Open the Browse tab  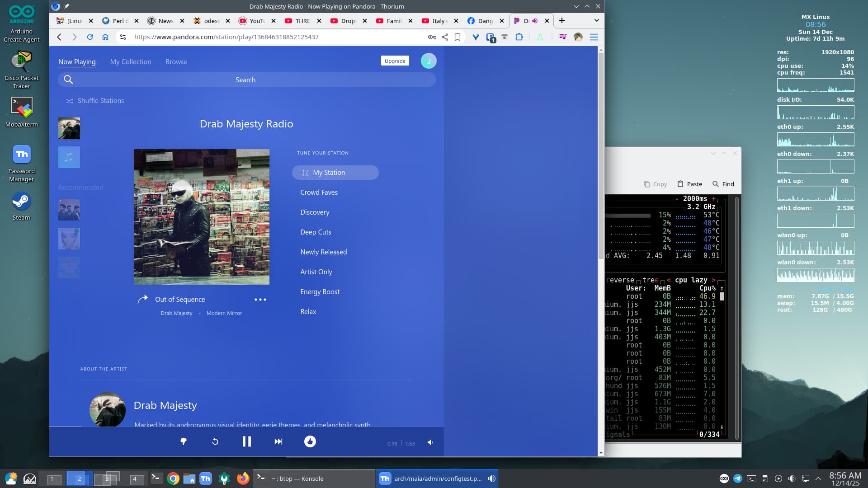[x=176, y=62]
